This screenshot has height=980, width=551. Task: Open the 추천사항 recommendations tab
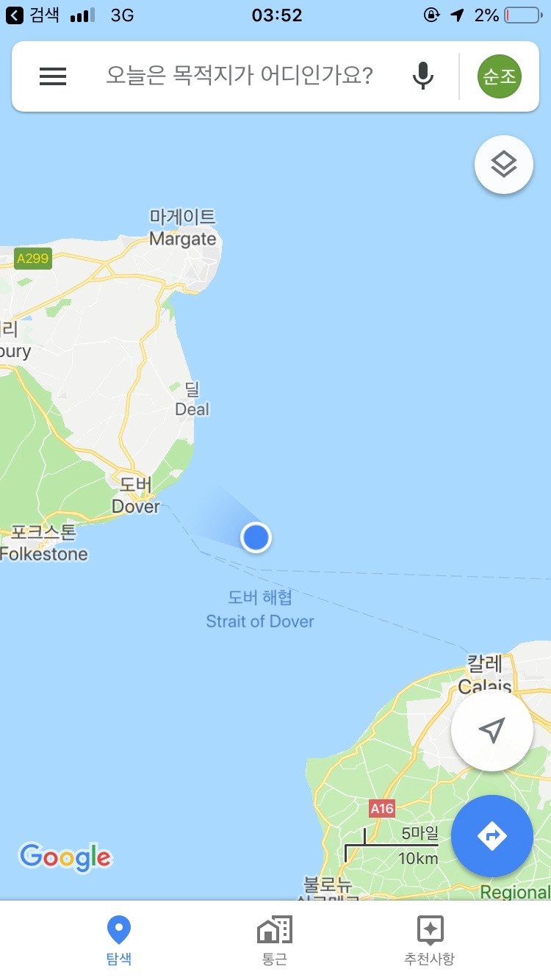[x=430, y=940]
